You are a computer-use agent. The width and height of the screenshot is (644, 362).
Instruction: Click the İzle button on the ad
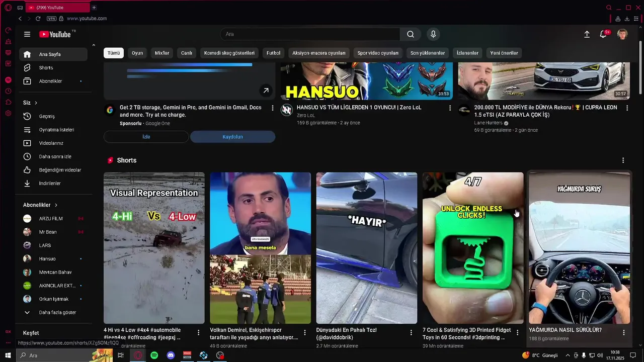tap(146, 137)
